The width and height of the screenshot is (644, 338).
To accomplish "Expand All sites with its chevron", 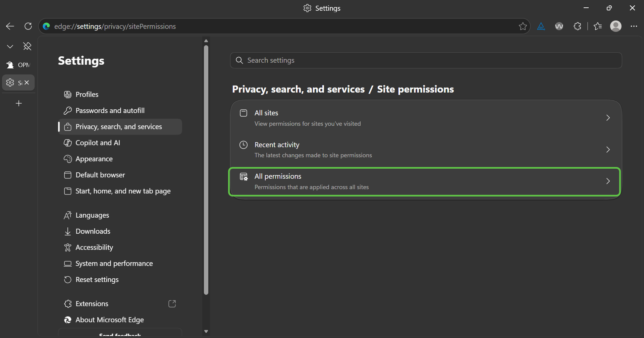I will 608,118.
